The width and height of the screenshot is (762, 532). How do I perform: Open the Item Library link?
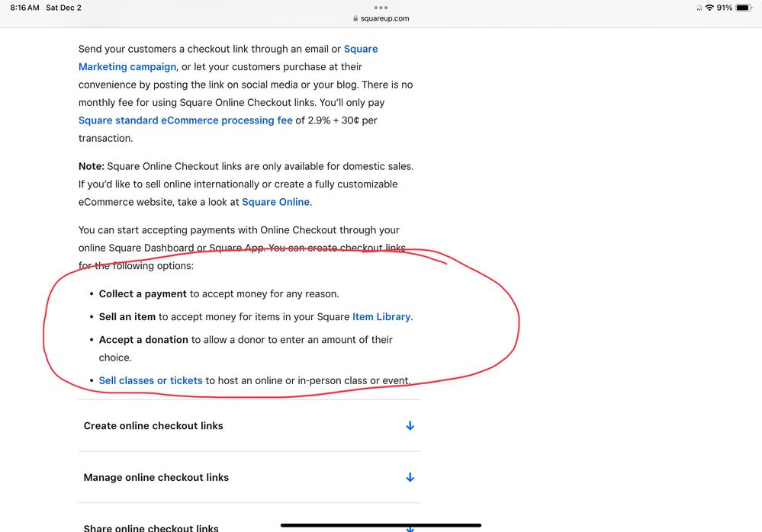[x=381, y=316]
